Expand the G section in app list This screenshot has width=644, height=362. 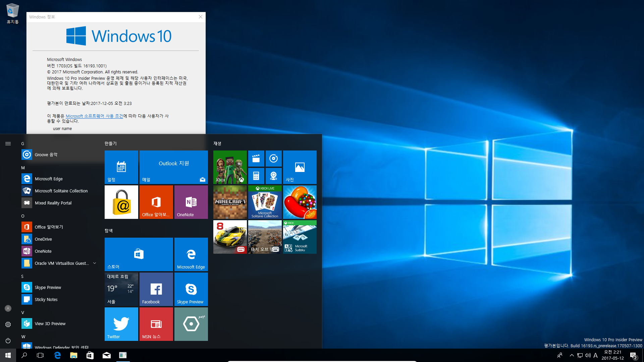(22, 143)
